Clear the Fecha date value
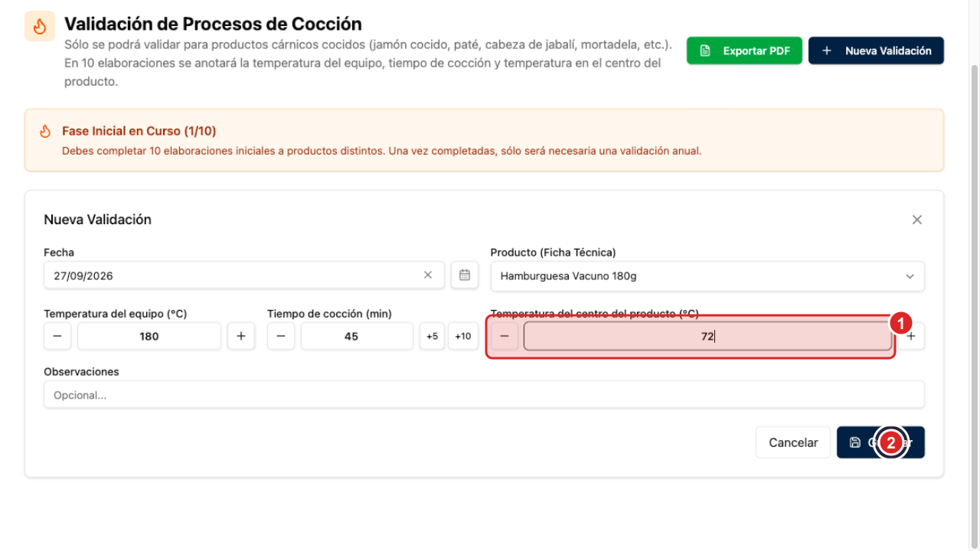980x551 pixels. pyautogui.click(x=428, y=275)
